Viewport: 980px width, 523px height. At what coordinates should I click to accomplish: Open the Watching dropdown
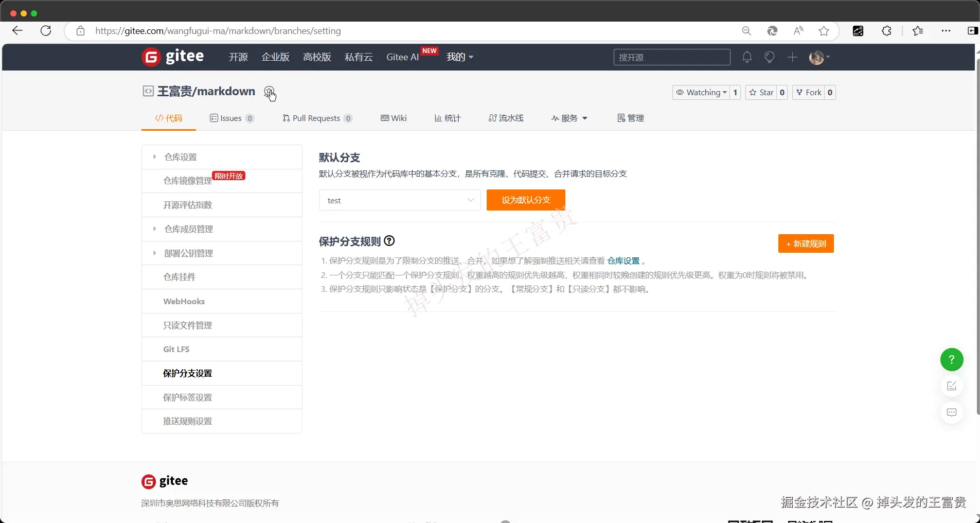click(x=701, y=93)
